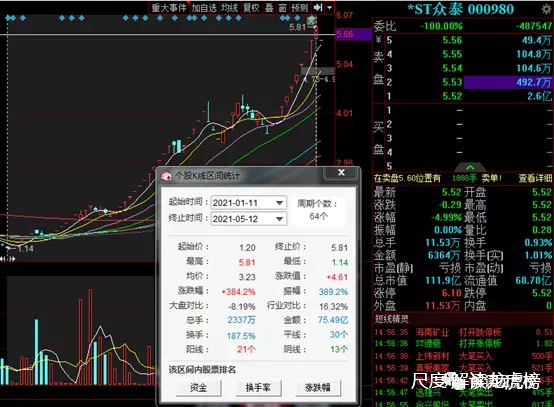This screenshot has height=407, width=554.
Task: Click the *ST众泰 000980 stock title
Action: tap(460, 9)
